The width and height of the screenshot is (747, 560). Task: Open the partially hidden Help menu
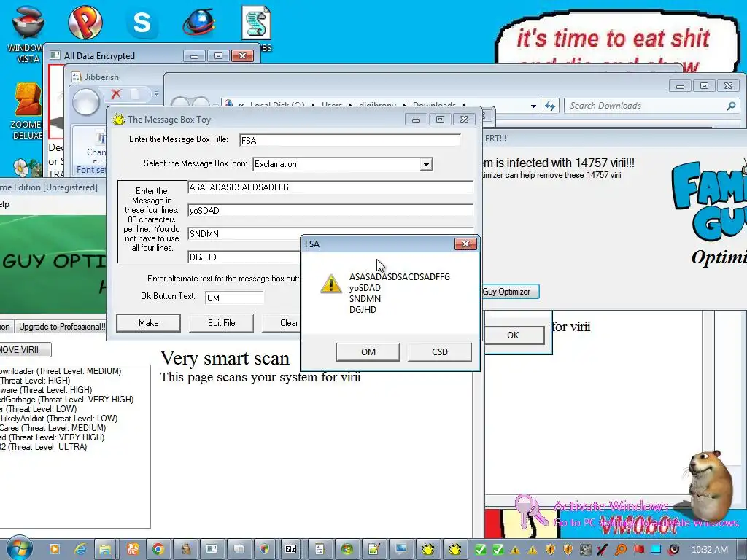(x=5, y=204)
